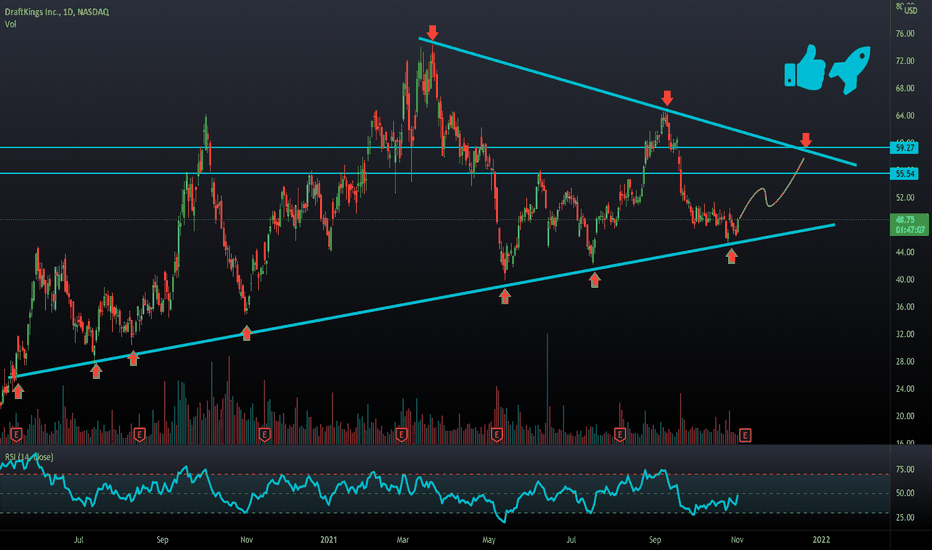Click the Vol indicator label
Viewport: 932px width, 550px height.
click(10, 24)
